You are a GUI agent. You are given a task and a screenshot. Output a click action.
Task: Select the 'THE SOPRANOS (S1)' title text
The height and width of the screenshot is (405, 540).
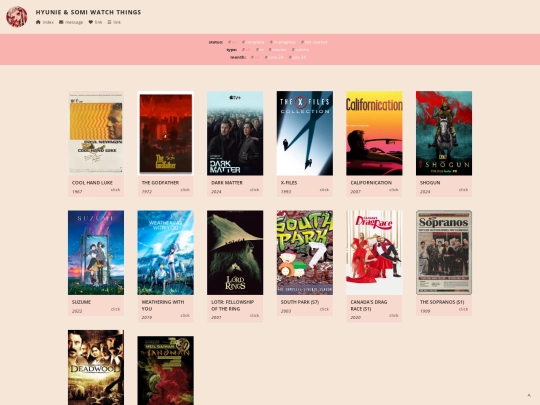pos(442,302)
